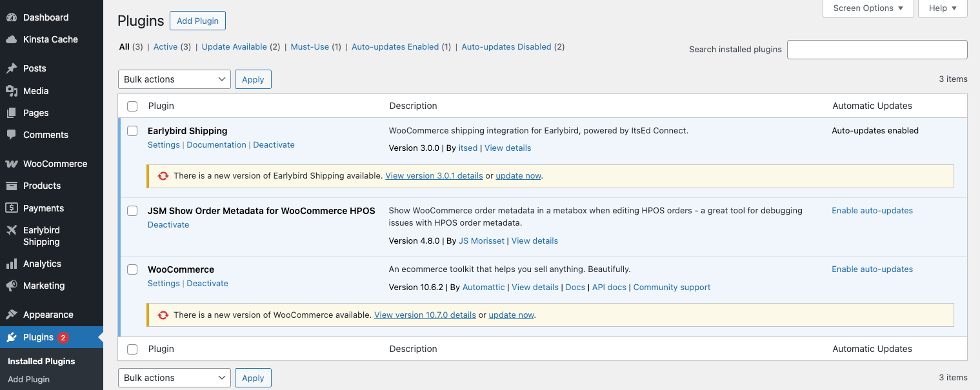Open the top Bulk actions dropdown
The width and height of the screenshot is (980, 390).
pos(174,79)
